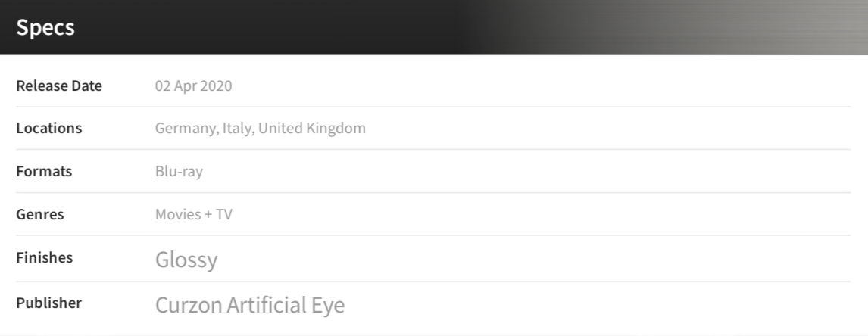
Task: Click the Finishes row label
Action: tap(45, 258)
